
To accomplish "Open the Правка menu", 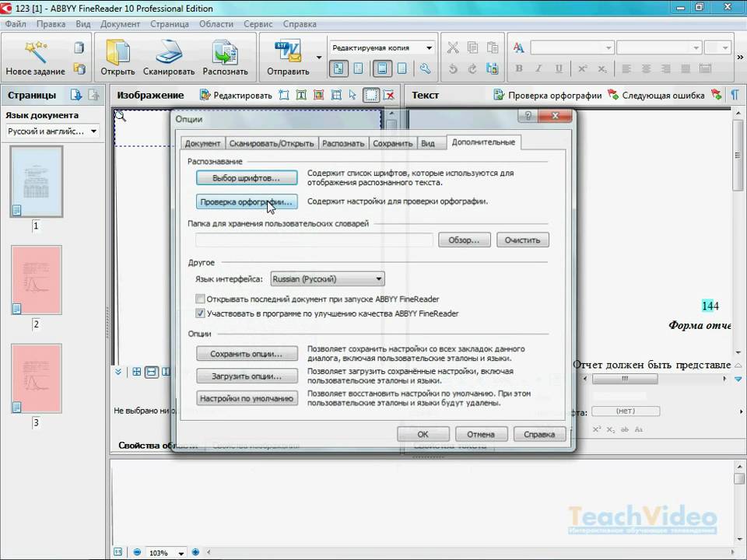I will 51,24.
